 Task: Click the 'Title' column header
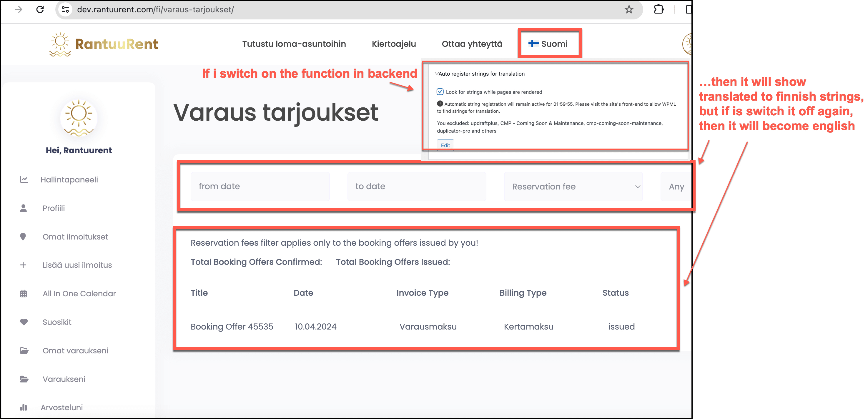pos(199,293)
